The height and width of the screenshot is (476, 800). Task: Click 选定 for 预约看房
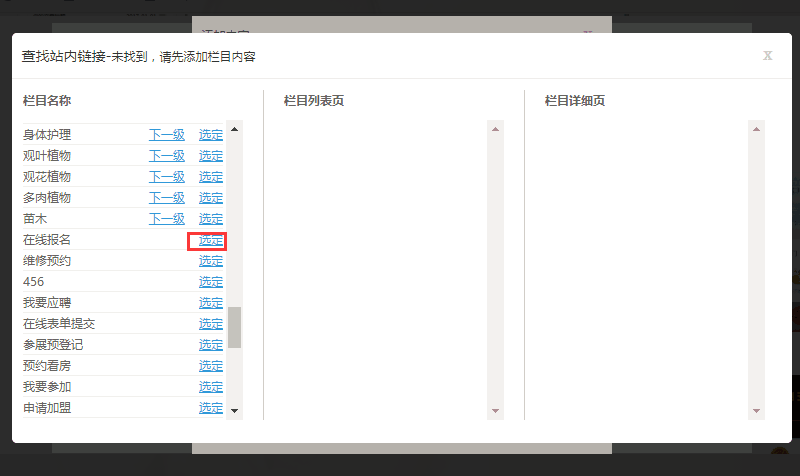click(x=211, y=366)
